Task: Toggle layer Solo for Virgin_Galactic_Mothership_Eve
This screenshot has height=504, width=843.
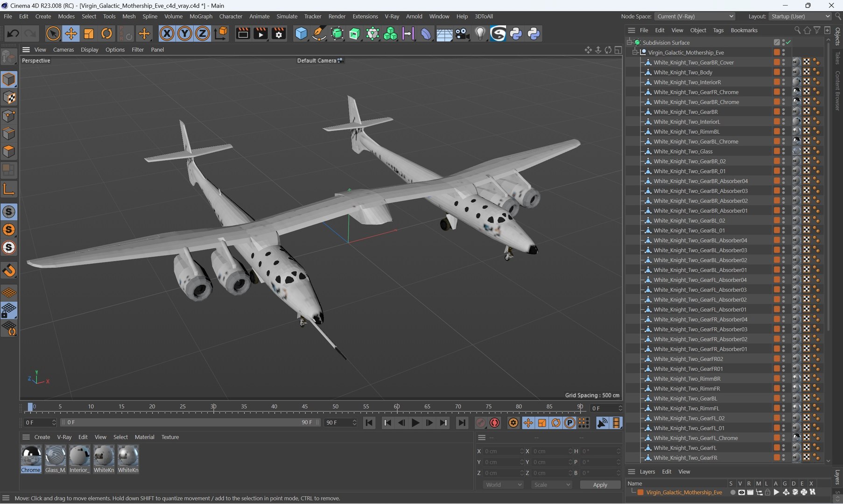Action: tap(732, 492)
